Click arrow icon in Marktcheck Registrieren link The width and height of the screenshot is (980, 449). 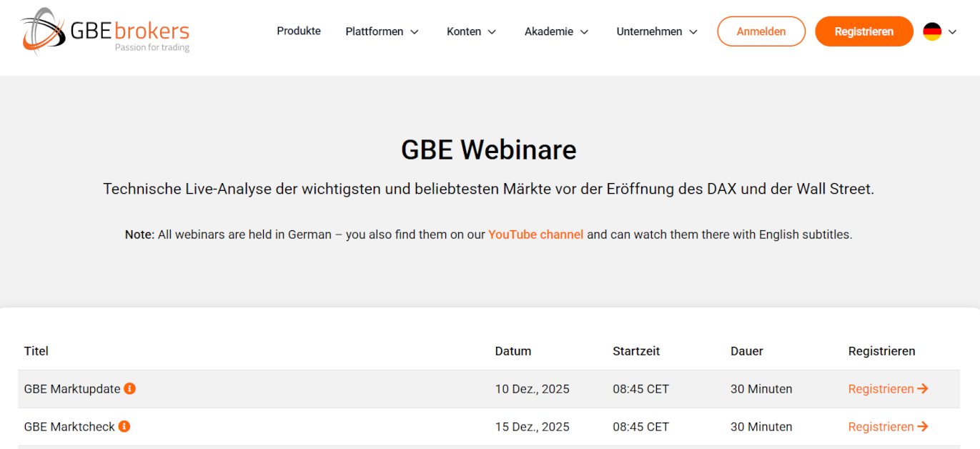[x=923, y=427]
